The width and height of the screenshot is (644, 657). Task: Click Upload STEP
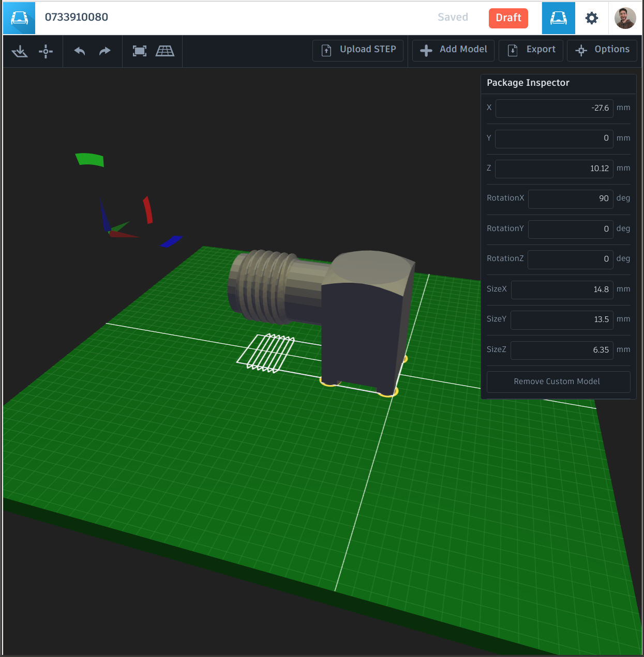pyautogui.click(x=357, y=50)
